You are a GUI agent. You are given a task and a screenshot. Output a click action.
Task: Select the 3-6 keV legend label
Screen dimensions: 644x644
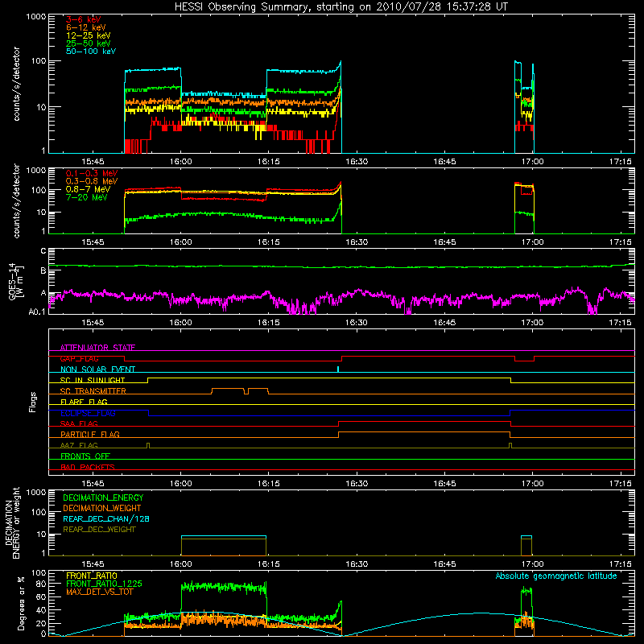coord(84,19)
